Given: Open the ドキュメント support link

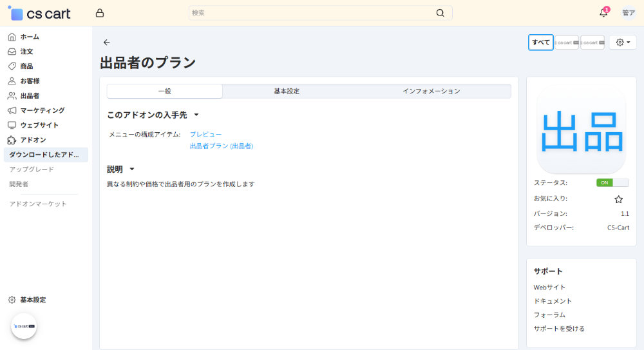Looking at the screenshot, I should tap(553, 301).
